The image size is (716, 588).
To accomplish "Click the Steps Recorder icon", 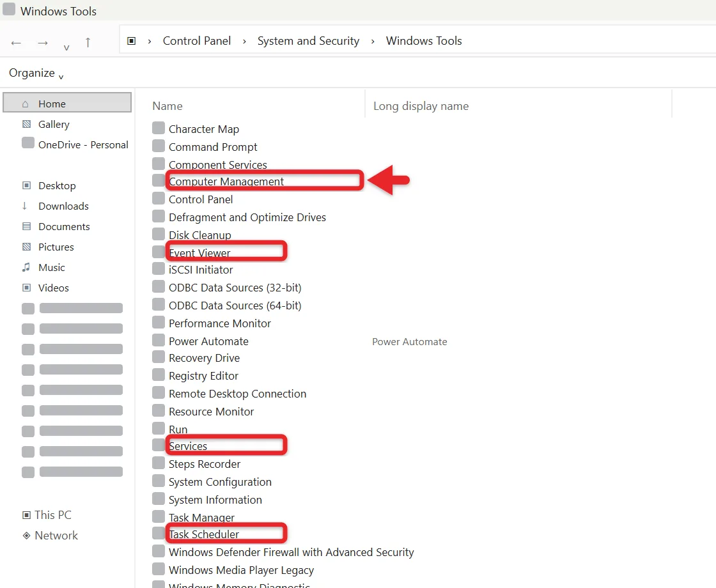I will tap(159, 463).
